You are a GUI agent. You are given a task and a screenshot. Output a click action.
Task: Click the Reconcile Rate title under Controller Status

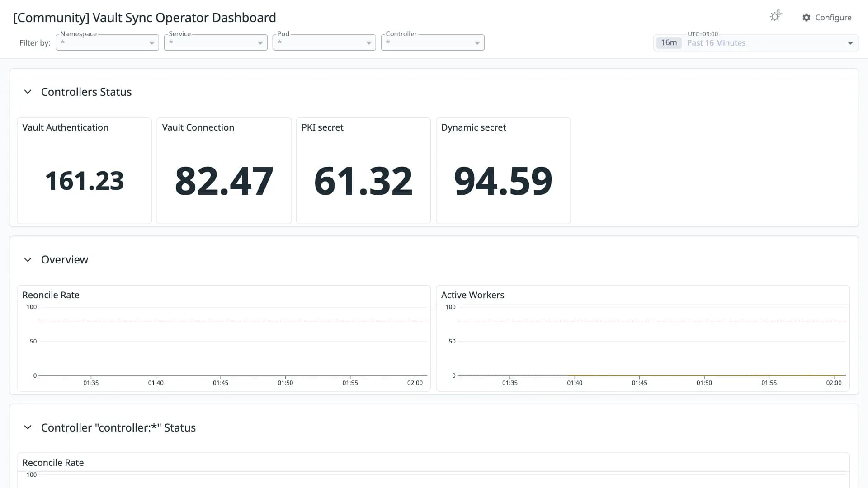click(53, 463)
